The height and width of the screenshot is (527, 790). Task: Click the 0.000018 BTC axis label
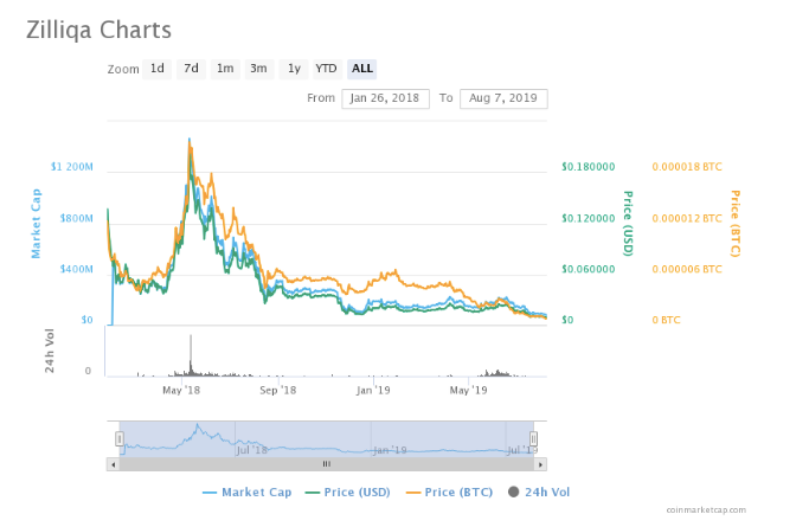(687, 167)
